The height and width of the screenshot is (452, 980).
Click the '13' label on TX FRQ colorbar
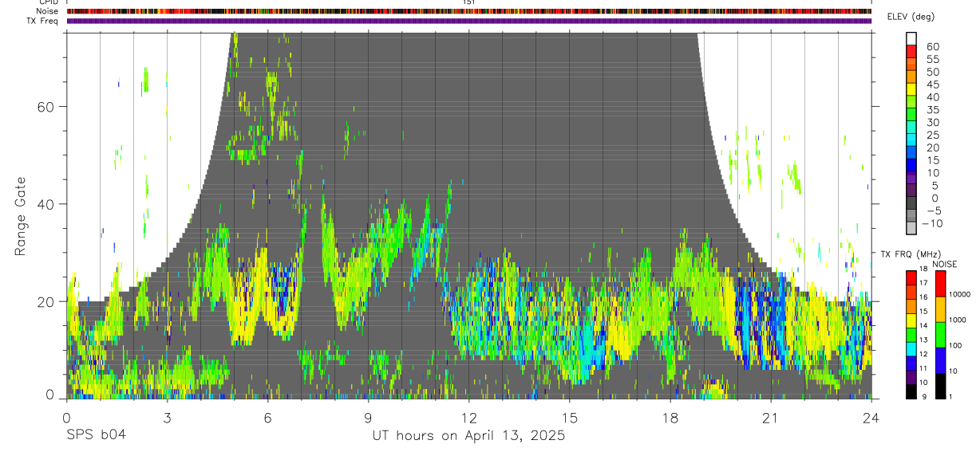tap(923, 340)
